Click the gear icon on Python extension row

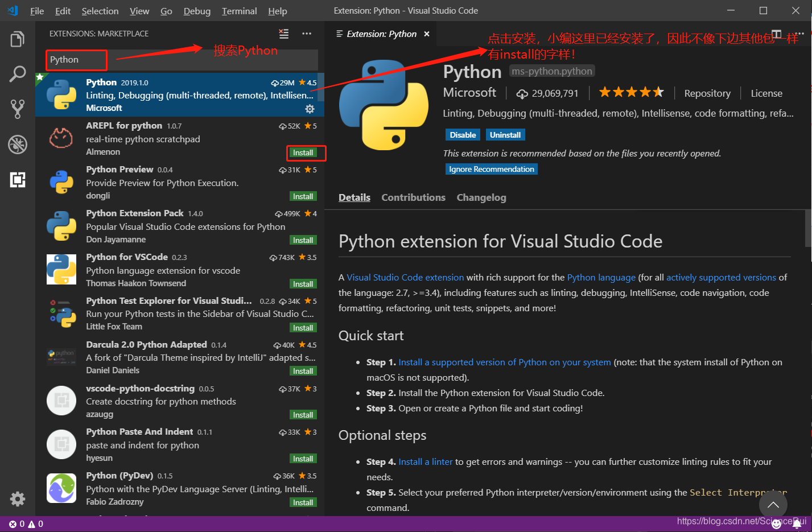pos(310,109)
